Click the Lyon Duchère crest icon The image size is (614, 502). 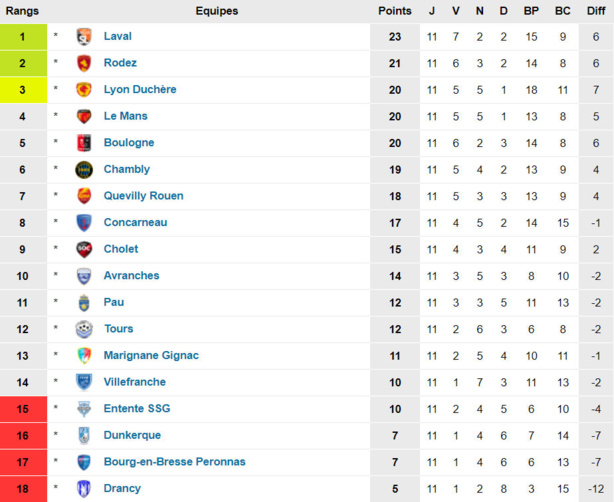(84, 89)
